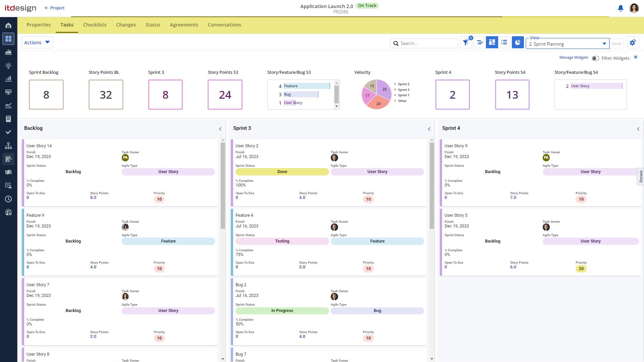Open the Agreements tab
The width and height of the screenshot is (644, 362).
(184, 25)
